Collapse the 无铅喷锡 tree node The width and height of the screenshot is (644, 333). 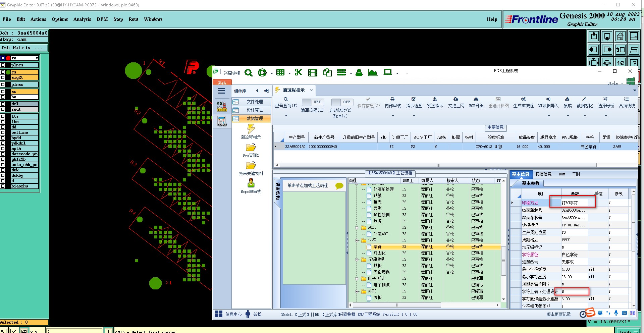(357, 260)
